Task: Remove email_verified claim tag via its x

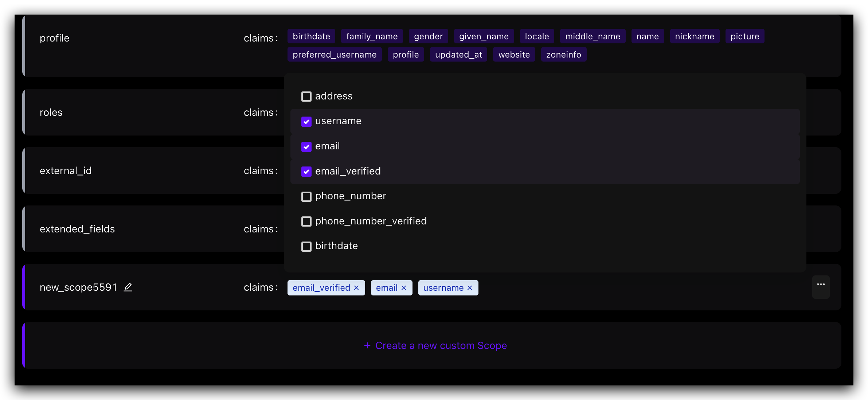Action: coord(356,288)
